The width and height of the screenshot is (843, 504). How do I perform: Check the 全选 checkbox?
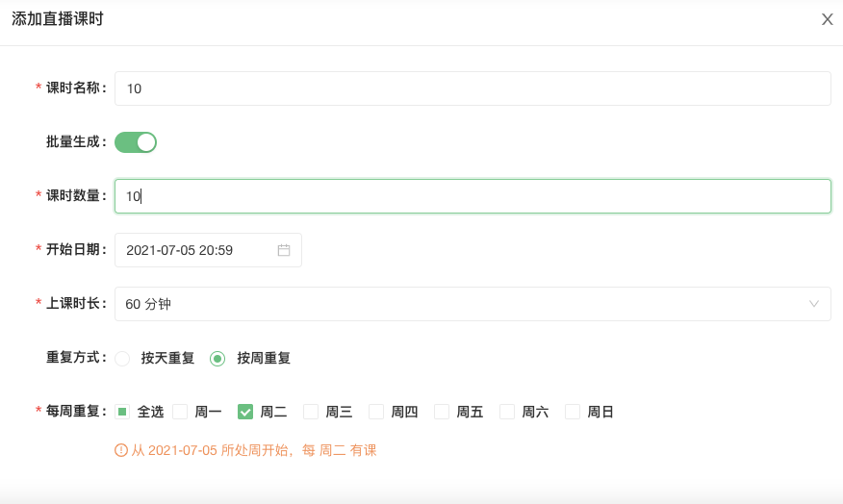pos(122,412)
